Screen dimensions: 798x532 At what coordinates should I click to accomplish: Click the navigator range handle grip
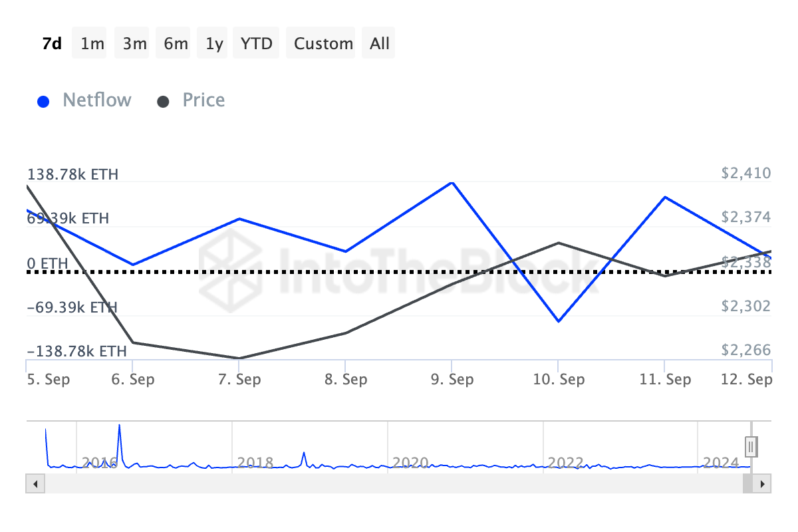point(751,446)
